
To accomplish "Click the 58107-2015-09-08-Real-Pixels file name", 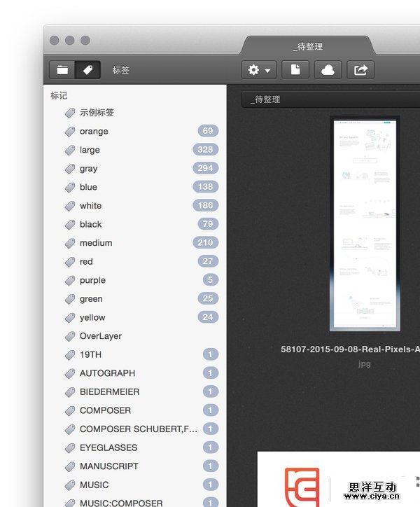I will [350, 349].
